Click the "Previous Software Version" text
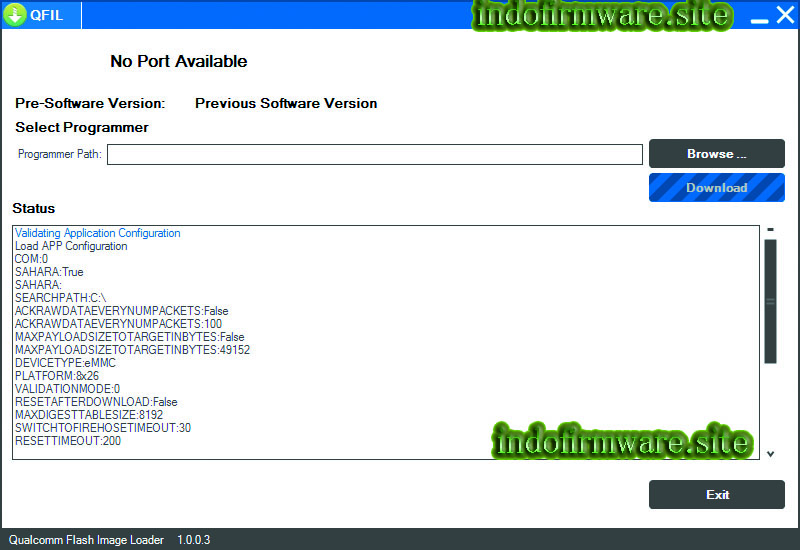The height and width of the screenshot is (550, 800). click(x=286, y=103)
